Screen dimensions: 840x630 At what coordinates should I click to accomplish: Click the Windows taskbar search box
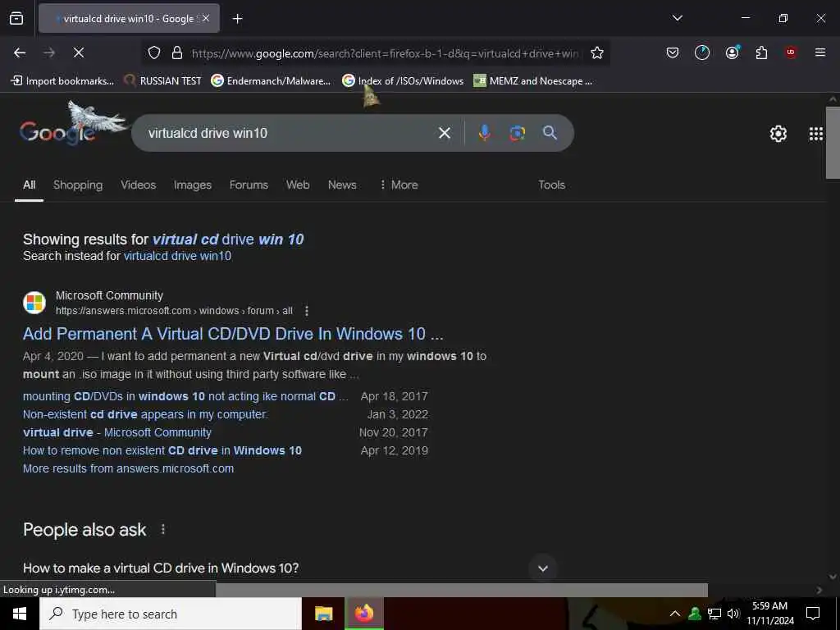coord(171,614)
